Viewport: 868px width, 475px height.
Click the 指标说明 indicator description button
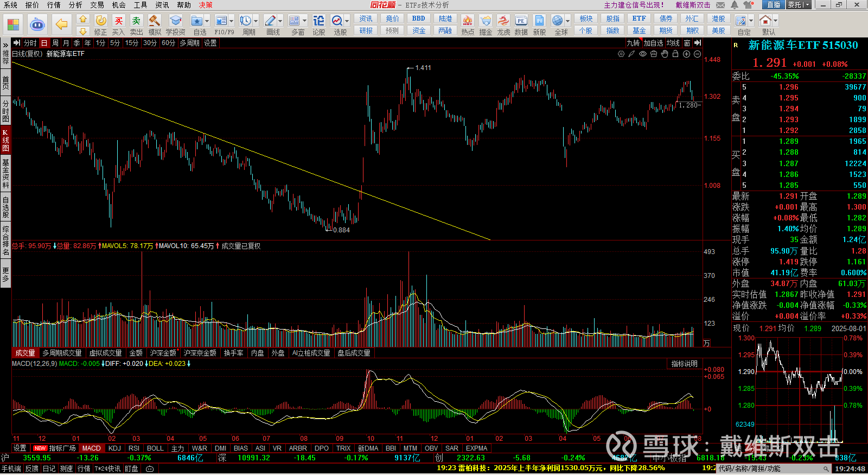[685, 364]
